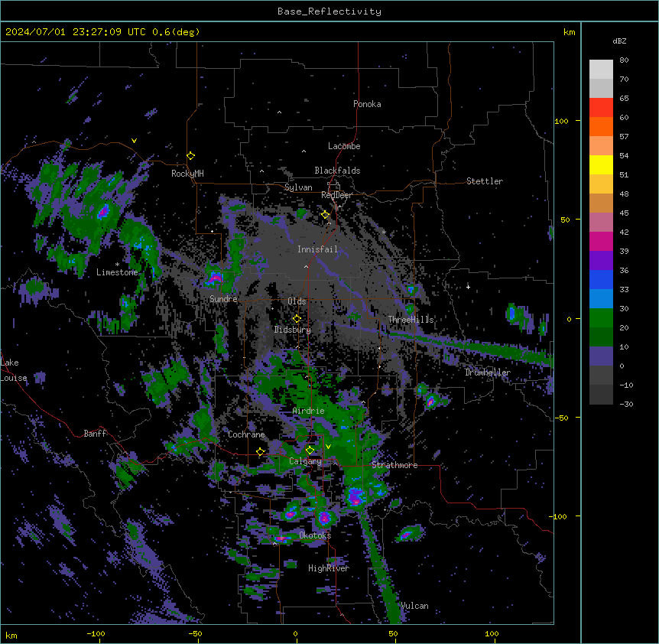This screenshot has height=644, width=659.
Task: Click the Blackfalds label
Action: [337, 171]
